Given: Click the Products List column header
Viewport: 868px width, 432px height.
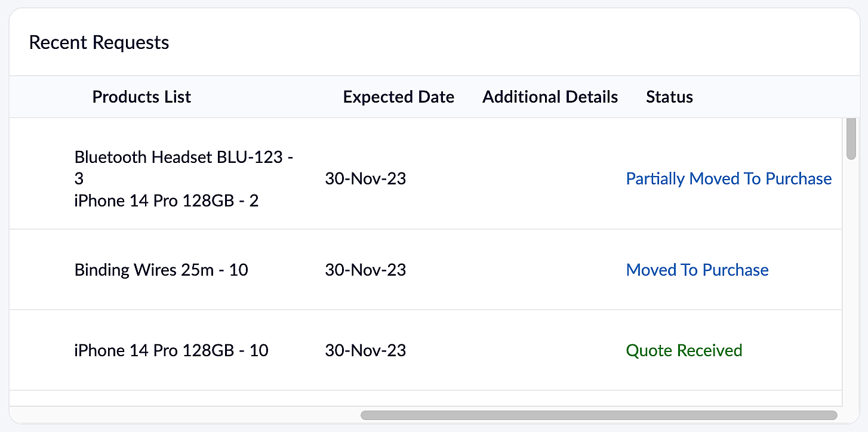Looking at the screenshot, I should [141, 97].
